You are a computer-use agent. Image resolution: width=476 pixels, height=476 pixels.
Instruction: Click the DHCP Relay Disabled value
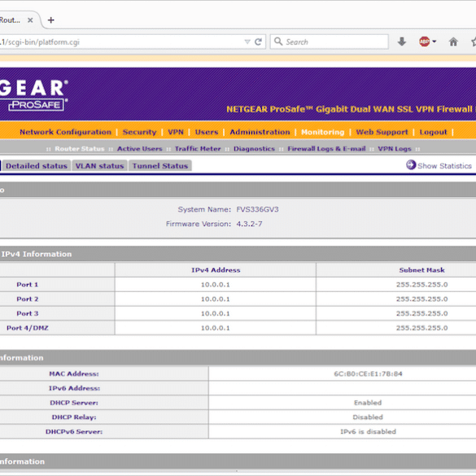tap(368, 417)
